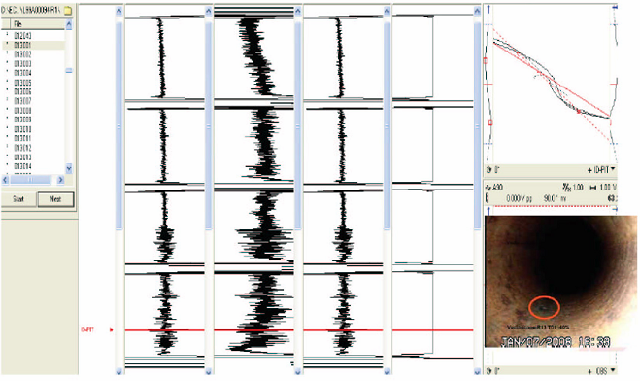
Task: Click the first strip chart scroll up arrow
Action: click(x=119, y=11)
